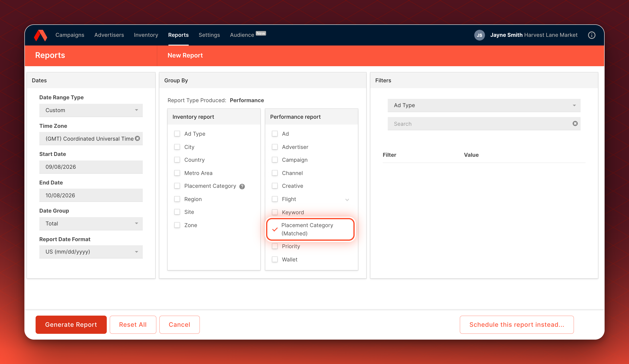629x364 pixels.
Task: Open the Placement Category help question mark
Action: tap(242, 186)
